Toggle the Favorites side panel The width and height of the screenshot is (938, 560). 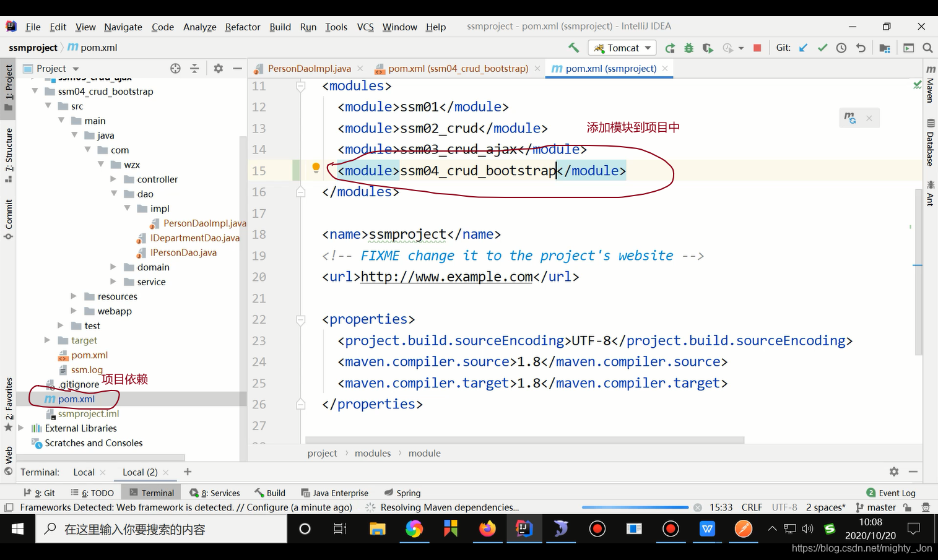coord(9,405)
